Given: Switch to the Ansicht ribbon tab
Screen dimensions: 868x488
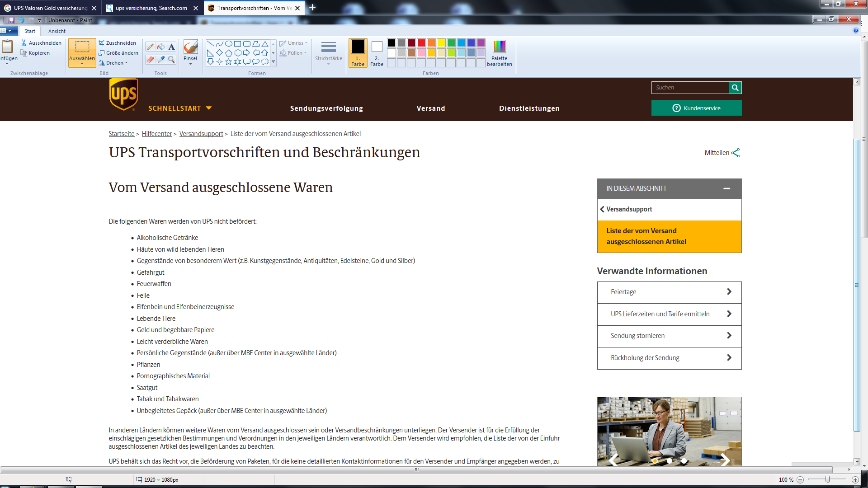Looking at the screenshot, I should (x=57, y=31).
